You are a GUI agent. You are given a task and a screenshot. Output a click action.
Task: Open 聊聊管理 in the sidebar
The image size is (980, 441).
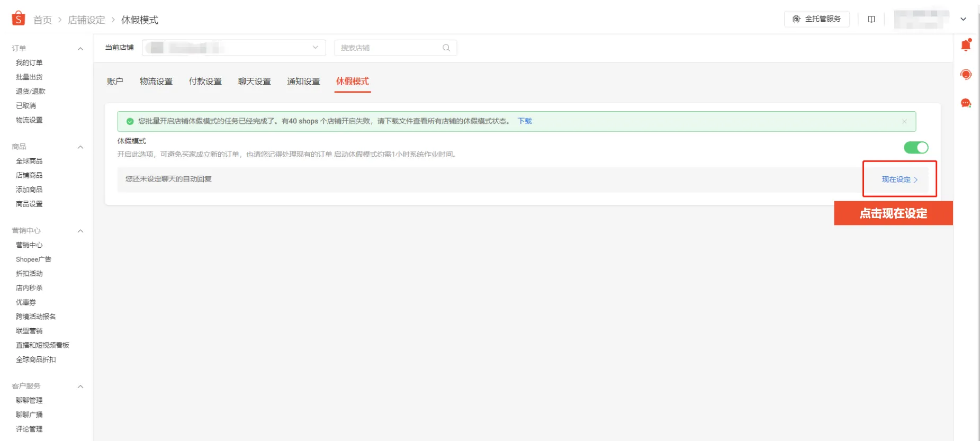(x=29, y=401)
